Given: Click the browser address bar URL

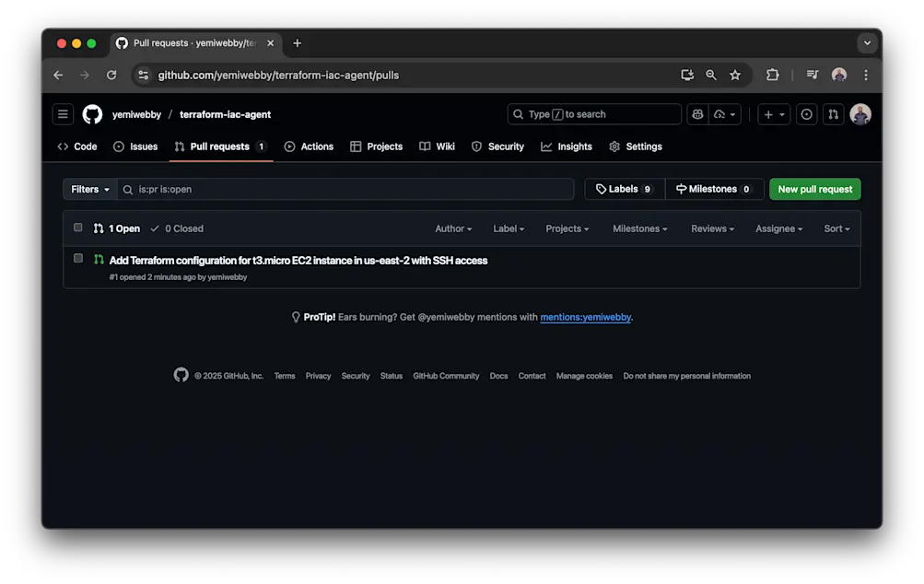Looking at the screenshot, I should [278, 75].
